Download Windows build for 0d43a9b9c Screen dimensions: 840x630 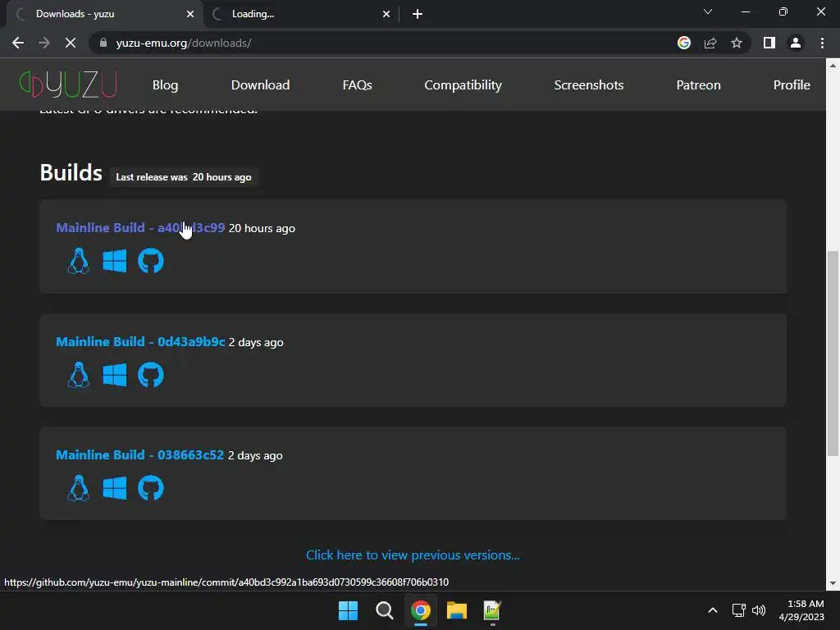pos(115,374)
